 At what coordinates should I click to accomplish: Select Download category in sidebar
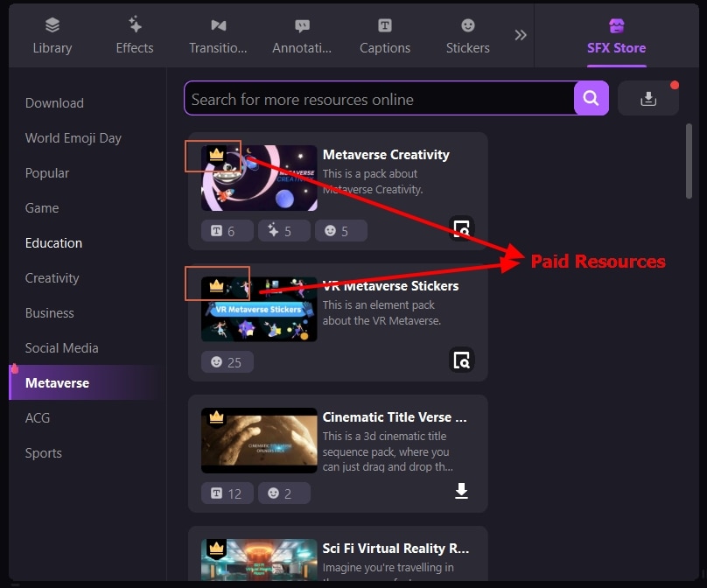pos(54,103)
